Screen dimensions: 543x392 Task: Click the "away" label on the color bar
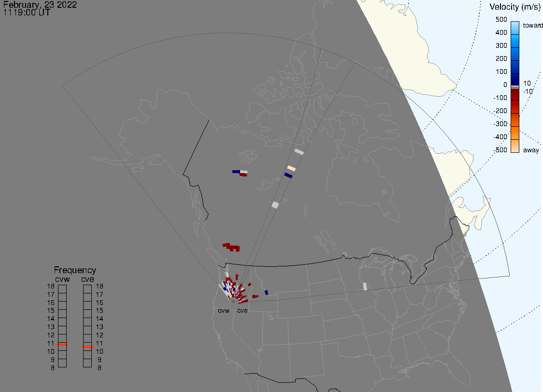tap(531, 150)
